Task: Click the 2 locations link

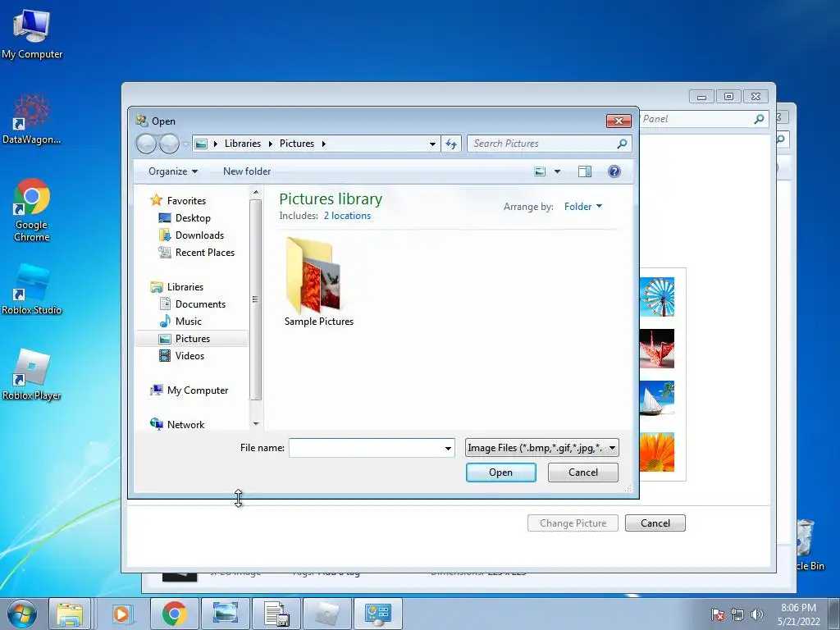Action: click(x=347, y=216)
